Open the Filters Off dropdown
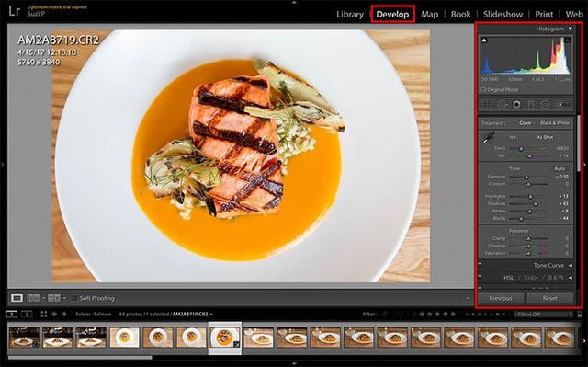This screenshot has height=367, width=588. [545, 314]
